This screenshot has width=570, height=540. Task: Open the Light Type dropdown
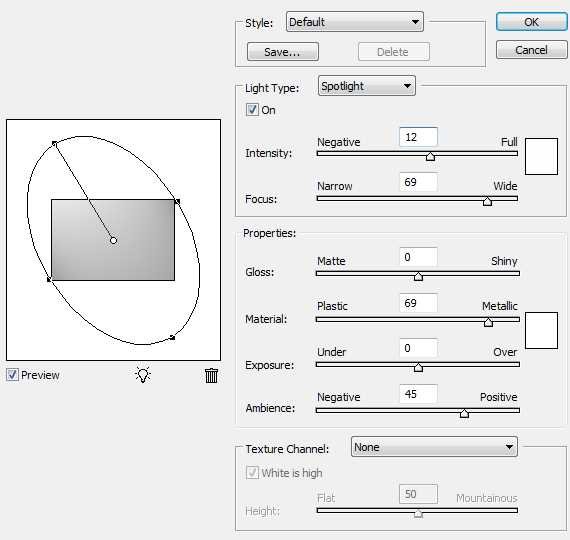366,86
